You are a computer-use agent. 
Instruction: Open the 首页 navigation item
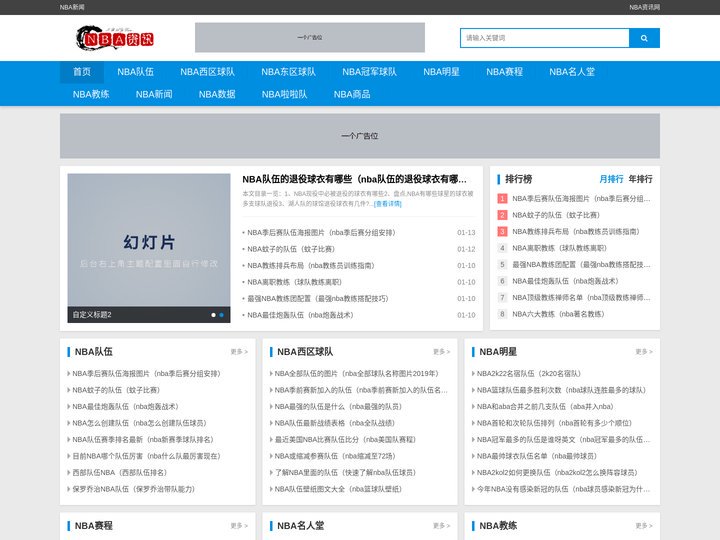tap(82, 72)
